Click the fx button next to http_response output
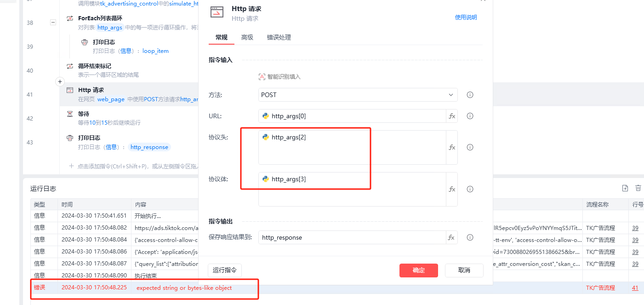Viewport: 644px width, 305px height. [452, 237]
